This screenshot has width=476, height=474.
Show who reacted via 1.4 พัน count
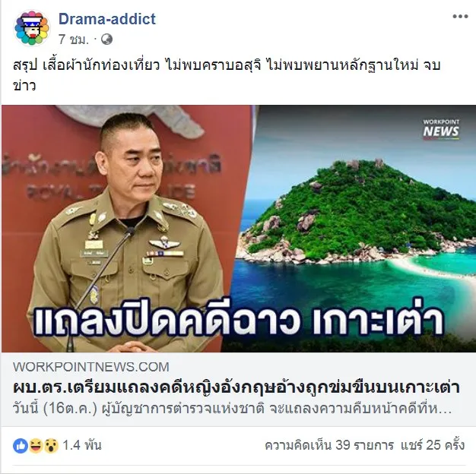tap(82, 445)
